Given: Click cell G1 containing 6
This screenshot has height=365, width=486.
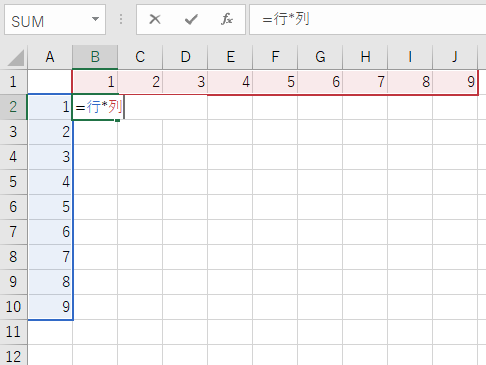Looking at the screenshot, I should pyautogui.click(x=320, y=82).
